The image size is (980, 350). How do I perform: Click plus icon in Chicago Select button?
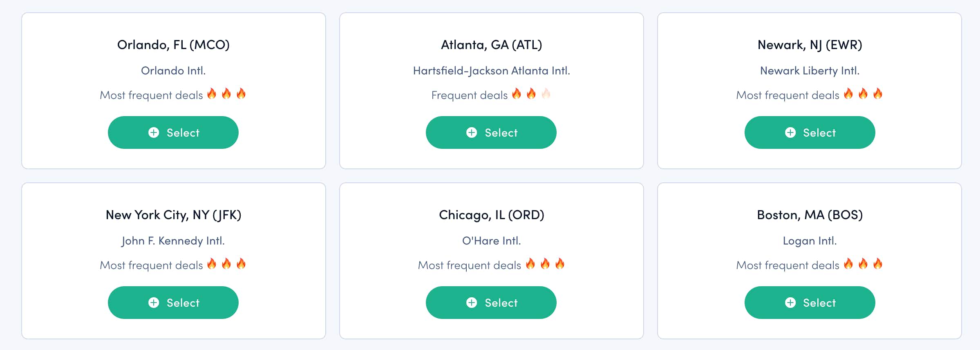[x=472, y=303]
